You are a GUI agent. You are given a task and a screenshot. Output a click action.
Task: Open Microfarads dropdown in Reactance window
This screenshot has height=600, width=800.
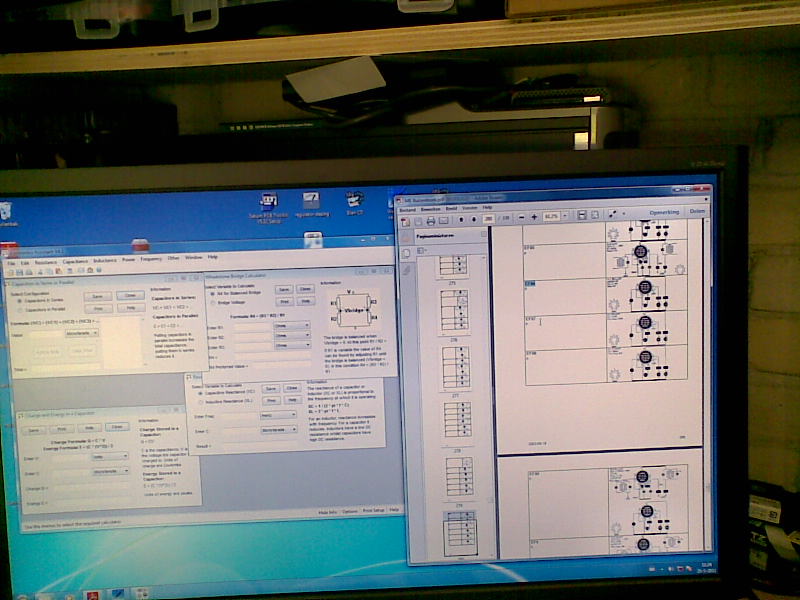[279, 430]
